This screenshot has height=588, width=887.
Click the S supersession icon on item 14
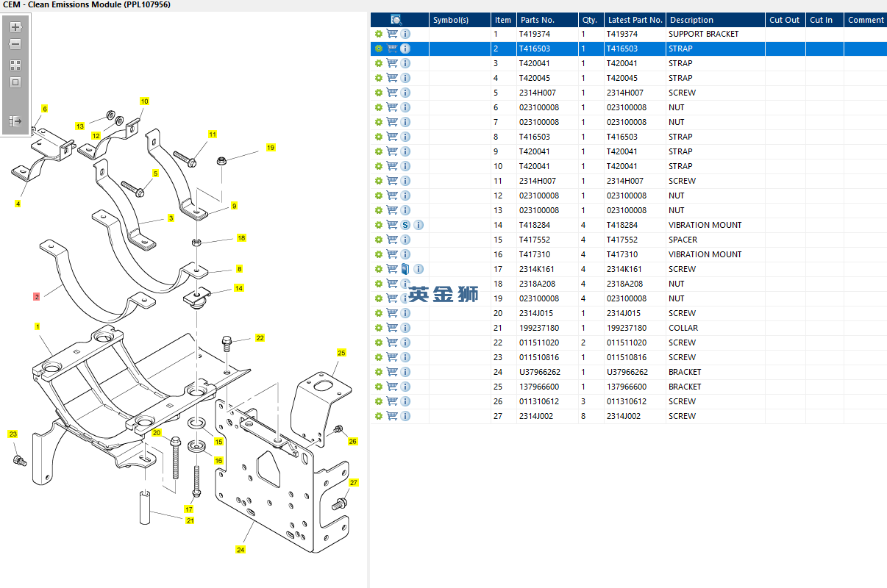pyautogui.click(x=405, y=225)
